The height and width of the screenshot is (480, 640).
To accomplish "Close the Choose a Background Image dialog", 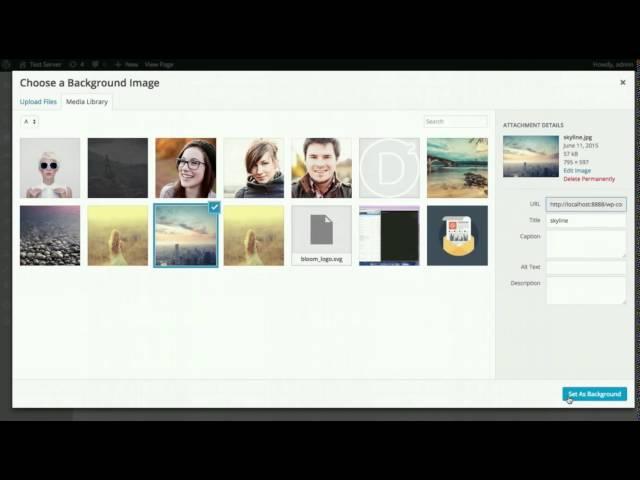I will 622,83.
